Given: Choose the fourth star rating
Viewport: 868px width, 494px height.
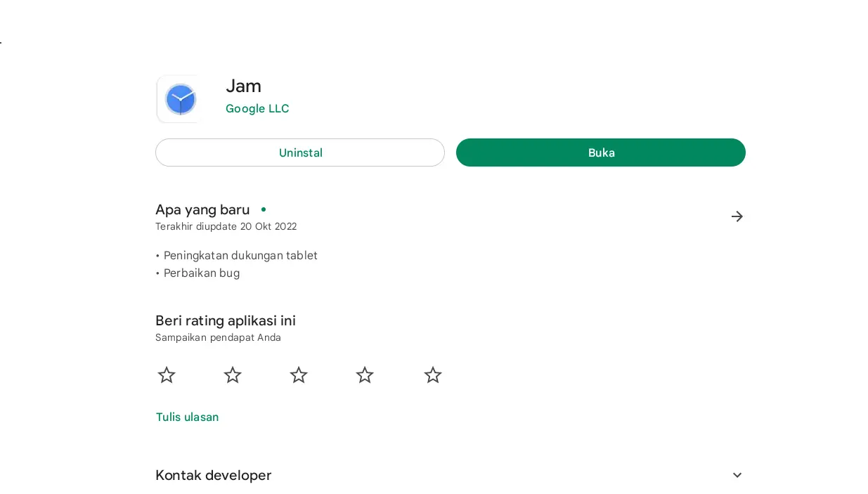Looking at the screenshot, I should click(365, 375).
